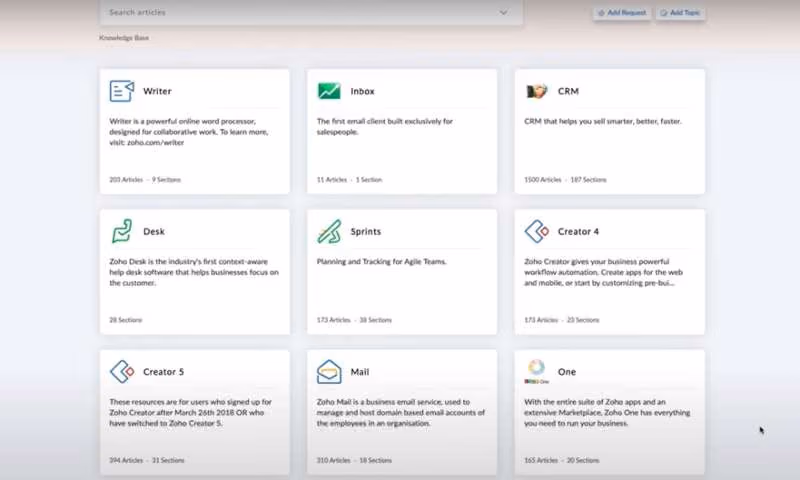The width and height of the screenshot is (800, 480).
Task: Open the One category title
Action: pos(566,372)
